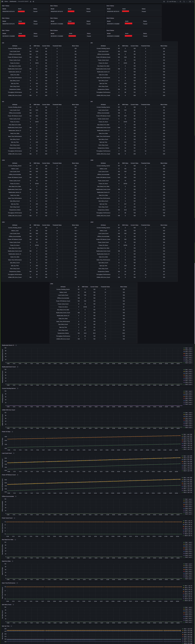195x644 pixels.
Task: Click Disk 2 color swatch in Power Cycle Count legend
Action: point(184,523)
